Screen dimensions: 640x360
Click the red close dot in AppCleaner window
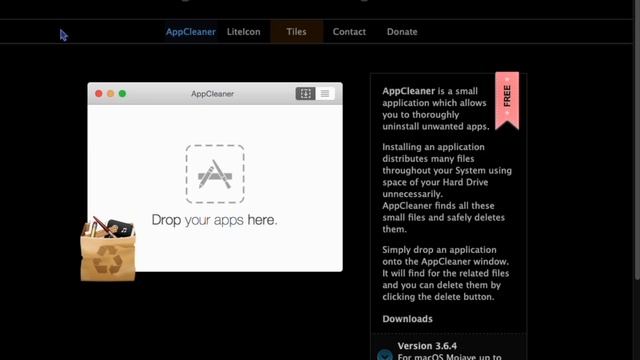pyautogui.click(x=99, y=93)
